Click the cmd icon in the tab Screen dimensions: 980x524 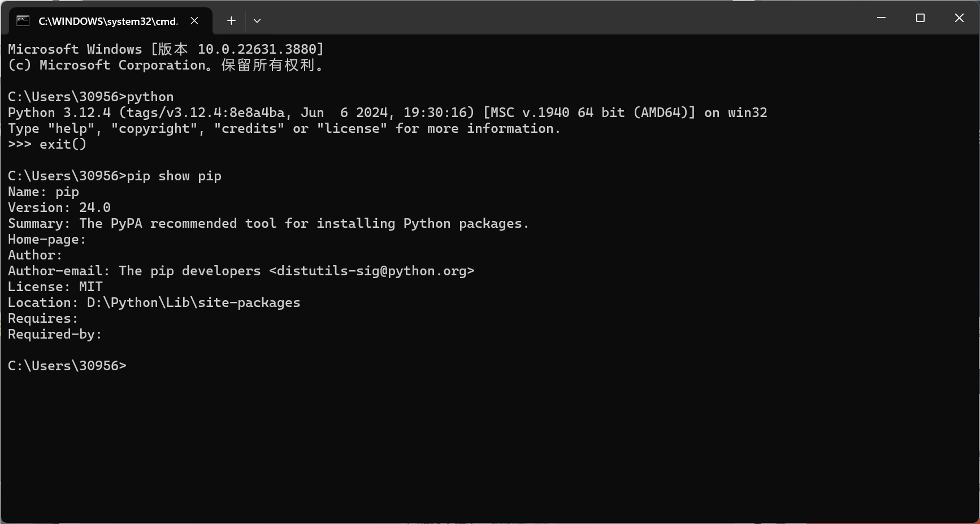(23, 21)
